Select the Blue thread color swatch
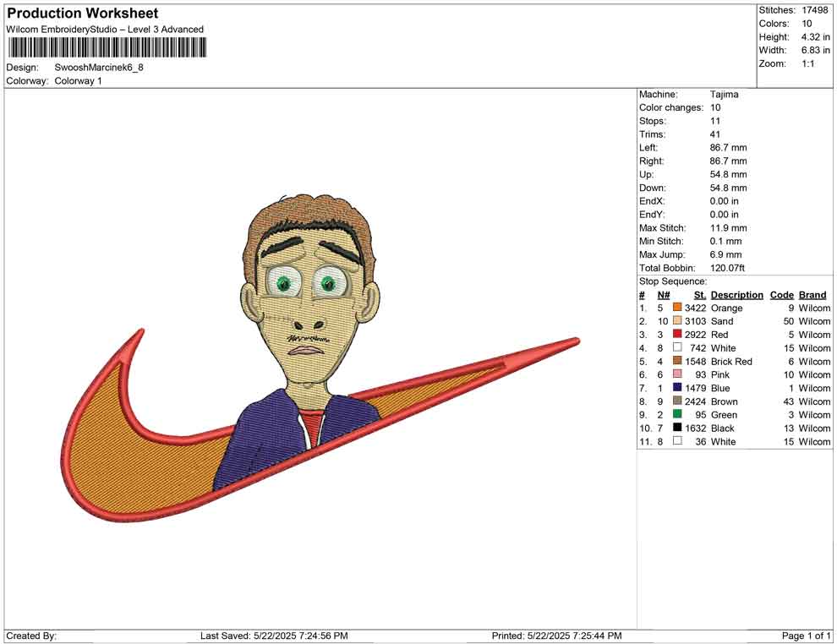This screenshot has width=837, height=644. 677,387
